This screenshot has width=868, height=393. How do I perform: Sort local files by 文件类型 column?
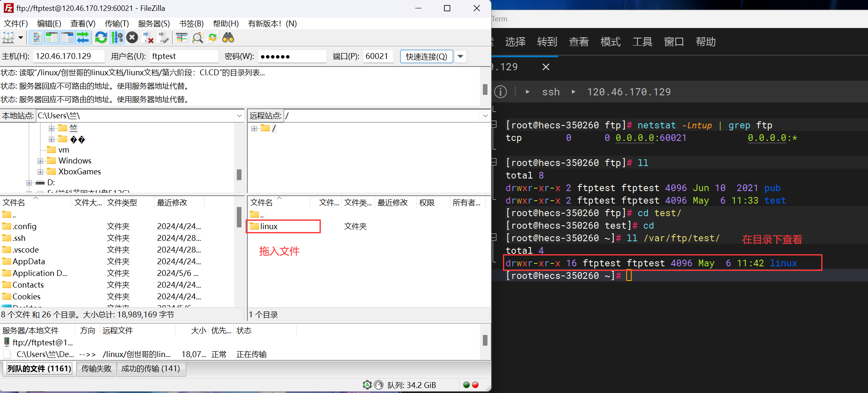click(129, 202)
